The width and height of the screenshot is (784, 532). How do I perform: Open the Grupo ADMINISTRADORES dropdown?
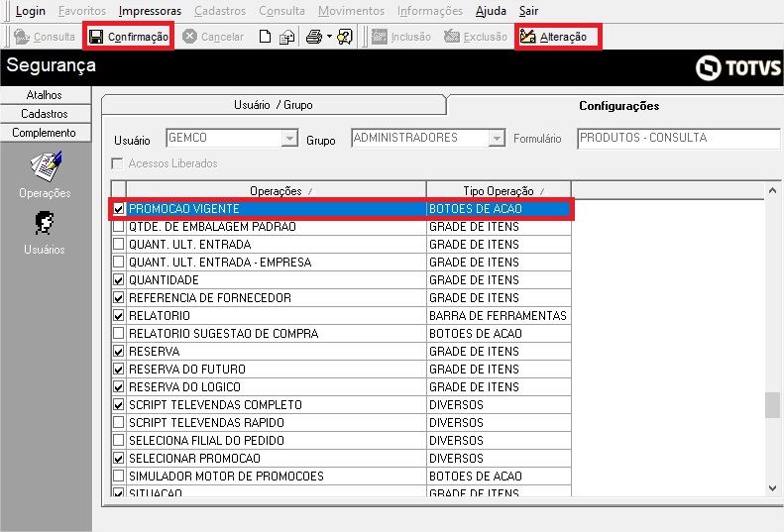tap(497, 138)
